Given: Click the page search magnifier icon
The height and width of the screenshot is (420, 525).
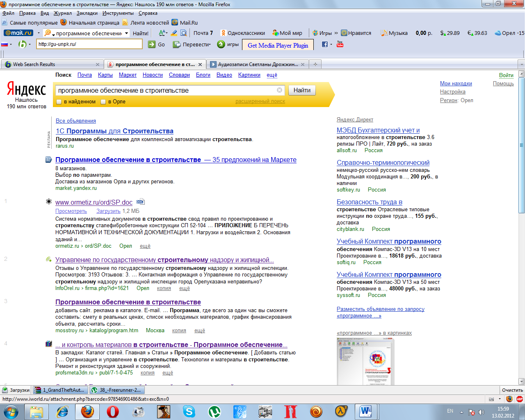Looking at the screenshot, I should click(x=184, y=33).
